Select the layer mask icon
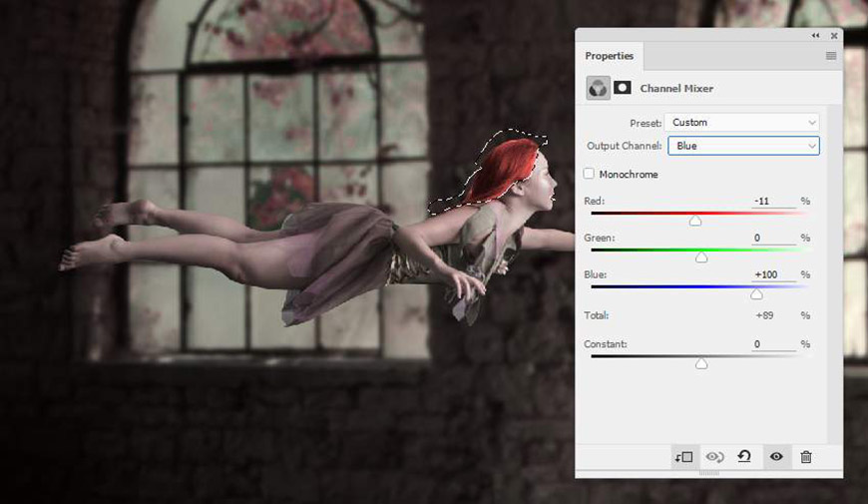868x504 pixels. [623, 88]
